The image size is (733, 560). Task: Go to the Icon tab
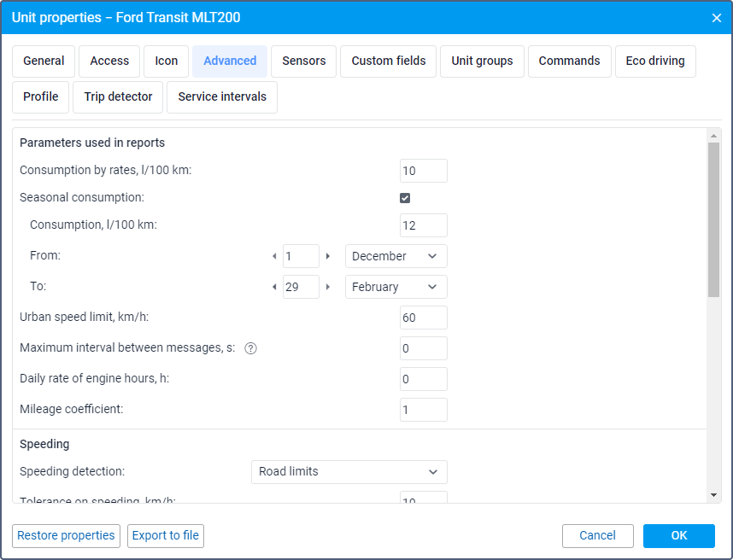[x=166, y=61]
